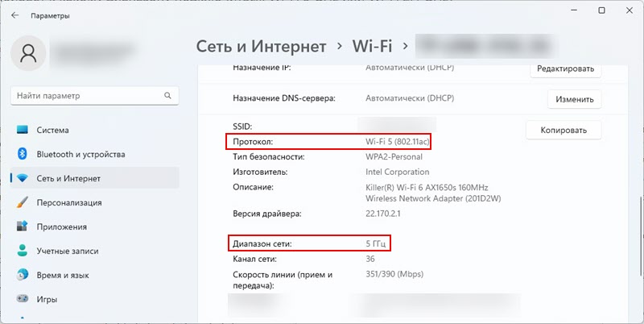Click the Время и язык globe icon
The image size is (644, 324).
pos(23,275)
